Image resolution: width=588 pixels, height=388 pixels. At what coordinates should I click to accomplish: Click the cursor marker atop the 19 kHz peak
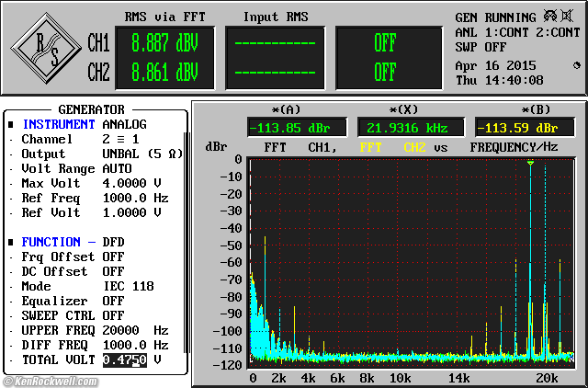coord(530,163)
